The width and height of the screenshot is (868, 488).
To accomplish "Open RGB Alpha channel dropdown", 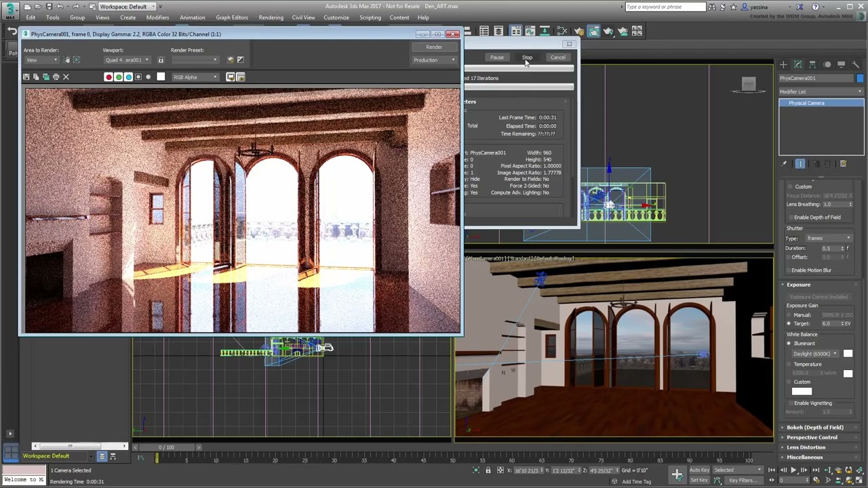I will (x=195, y=77).
